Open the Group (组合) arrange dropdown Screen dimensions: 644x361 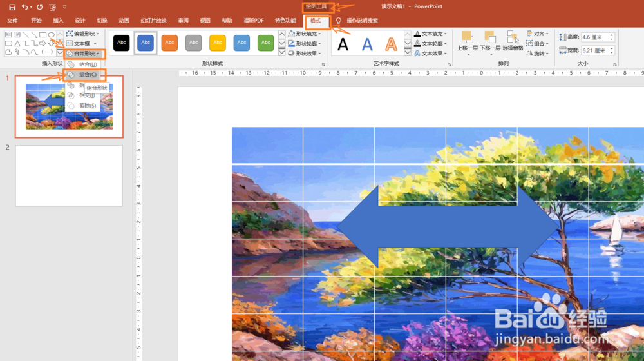click(538, 44)
